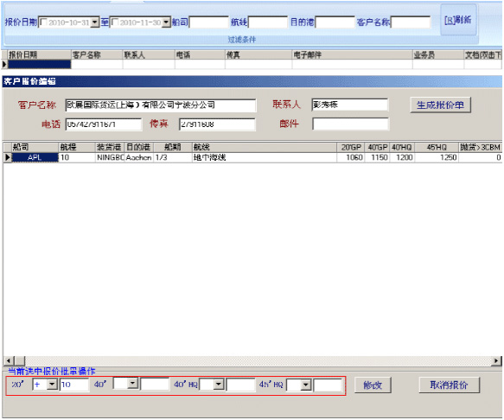Click the filter 客户名称 input at top
Image resolution: width=504 pixels, height=420 pixels.
(411, 22)
